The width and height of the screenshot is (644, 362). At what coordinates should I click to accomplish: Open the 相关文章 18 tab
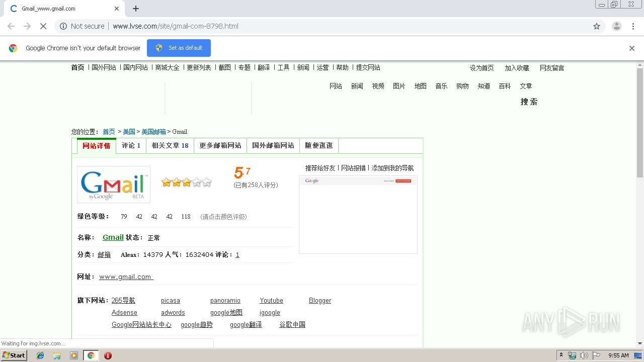(x=170, y=146)
